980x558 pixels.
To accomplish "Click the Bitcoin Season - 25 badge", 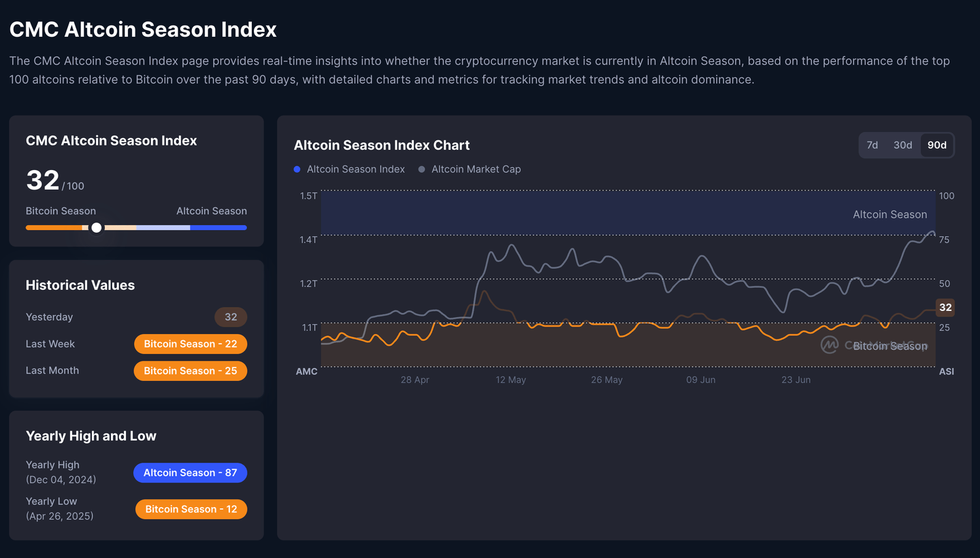I will [190, 371].
